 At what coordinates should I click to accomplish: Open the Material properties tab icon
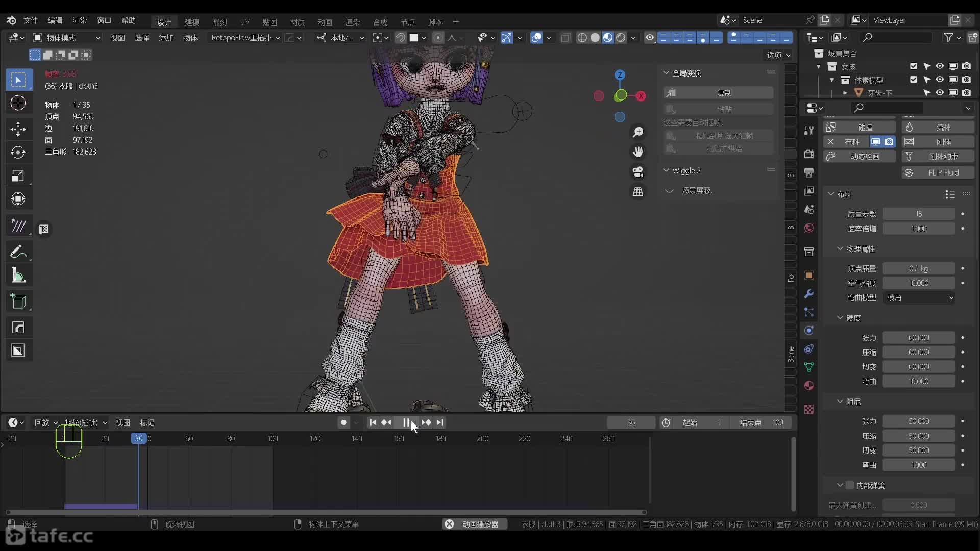tap(809, 385)
